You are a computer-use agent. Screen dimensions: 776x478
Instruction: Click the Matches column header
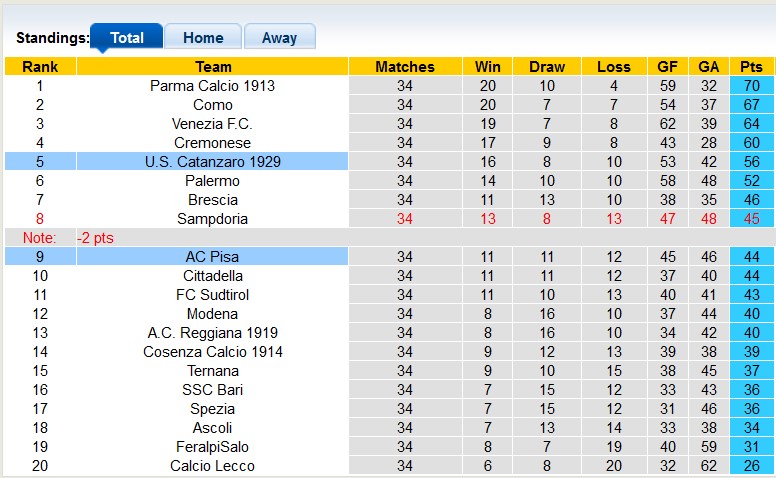pos(405,67)
